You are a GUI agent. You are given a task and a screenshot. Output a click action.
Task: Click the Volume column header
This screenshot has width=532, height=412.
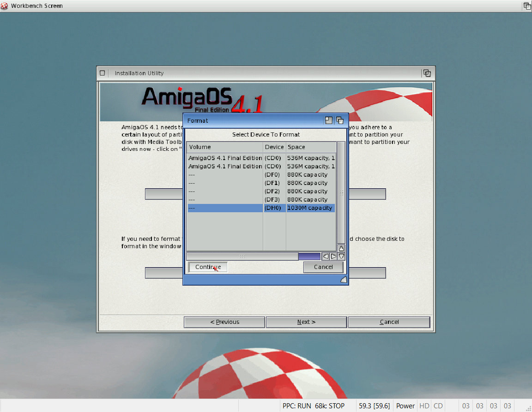tap(225, 147)
